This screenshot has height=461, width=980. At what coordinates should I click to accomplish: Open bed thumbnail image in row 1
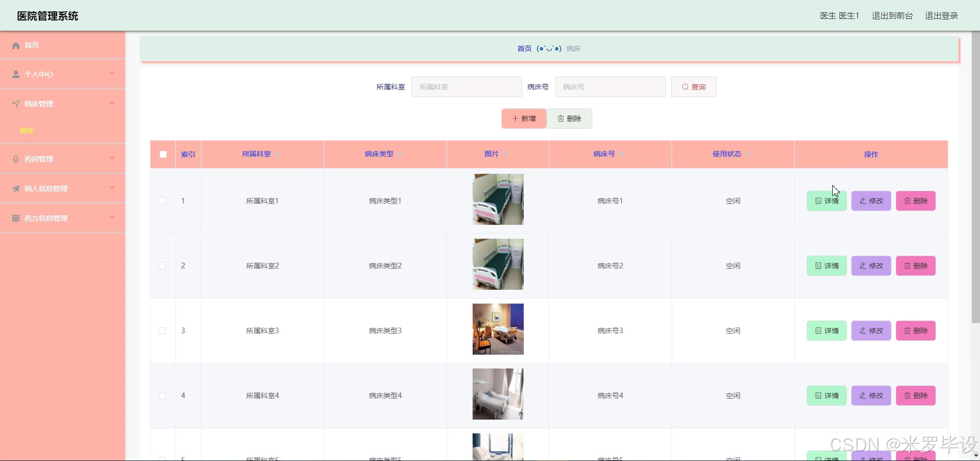pos(498,199)
